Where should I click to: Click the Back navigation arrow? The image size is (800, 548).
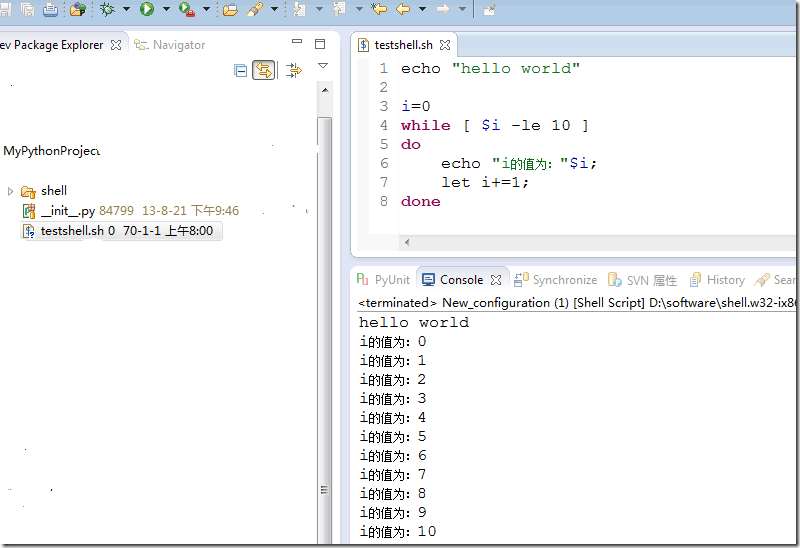click(403, 9)
